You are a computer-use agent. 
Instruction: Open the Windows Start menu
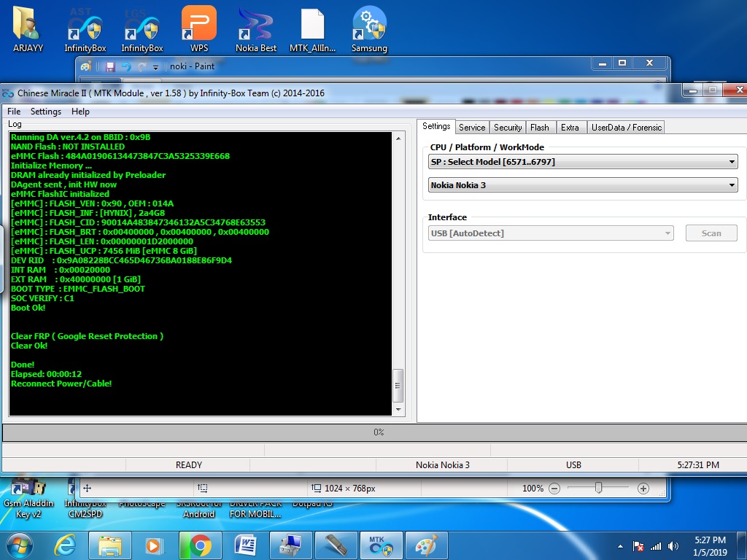[x=20, y=545]
